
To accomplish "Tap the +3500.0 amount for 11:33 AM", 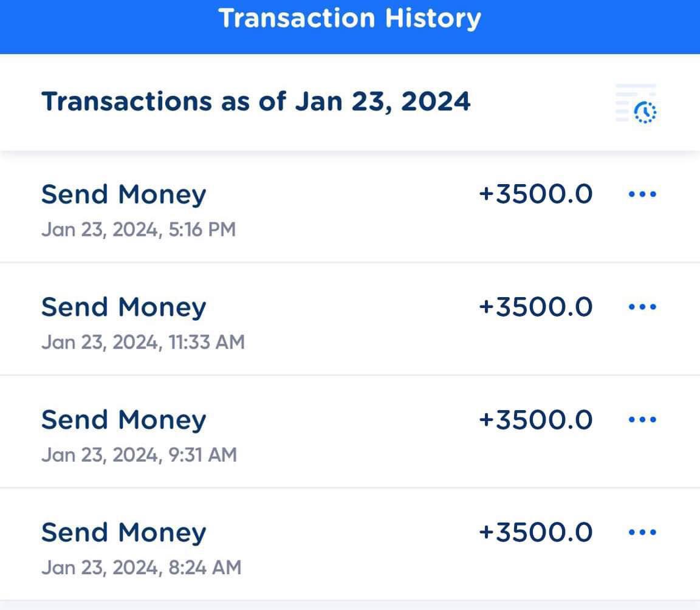I will pos(535,307).
